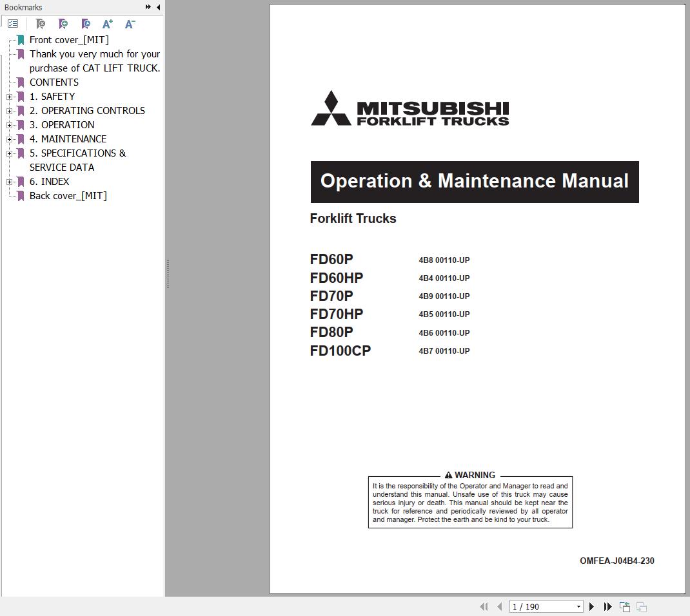Collapse the Bookmarks panel with left arrow
The width and height of the screenshot is (690, 616).
pyautogui.click(x=159, y=7)
